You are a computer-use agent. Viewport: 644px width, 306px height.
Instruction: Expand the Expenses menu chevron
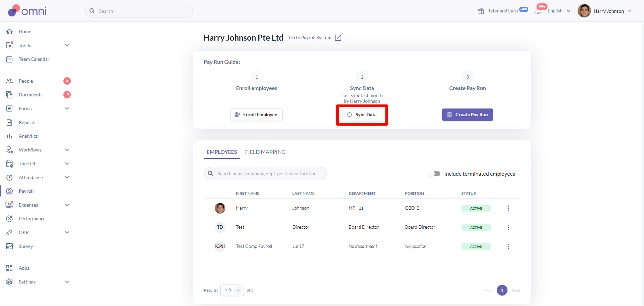tap(67, 205)
